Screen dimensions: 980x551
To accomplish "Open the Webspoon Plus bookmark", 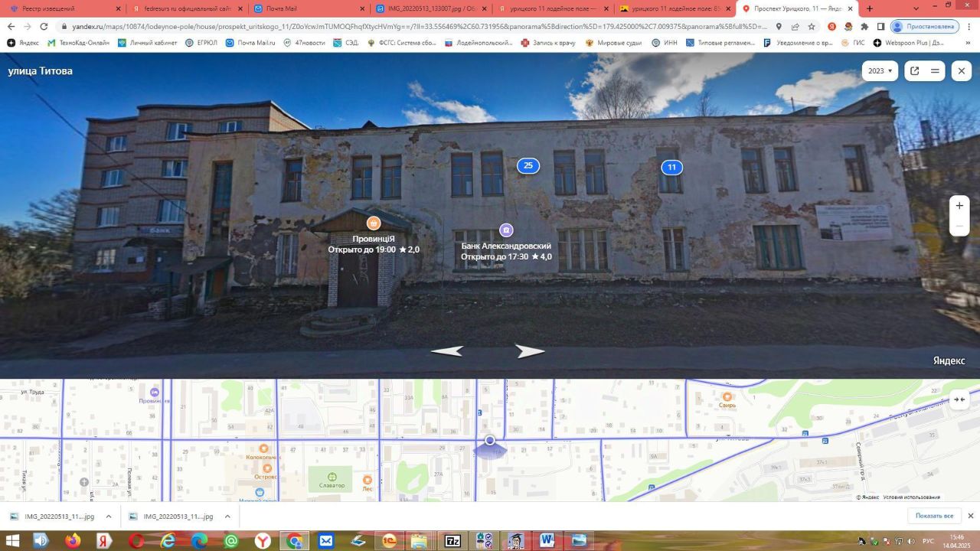I will pos(909,43).
